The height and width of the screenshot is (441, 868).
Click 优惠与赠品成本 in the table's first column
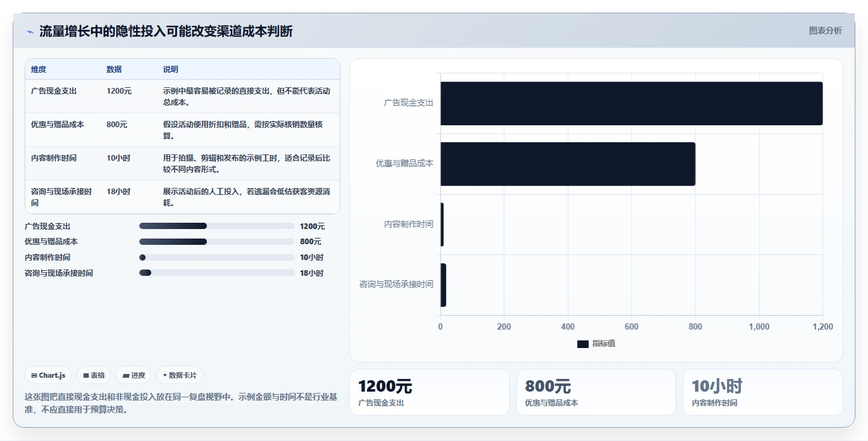[58, 125]
